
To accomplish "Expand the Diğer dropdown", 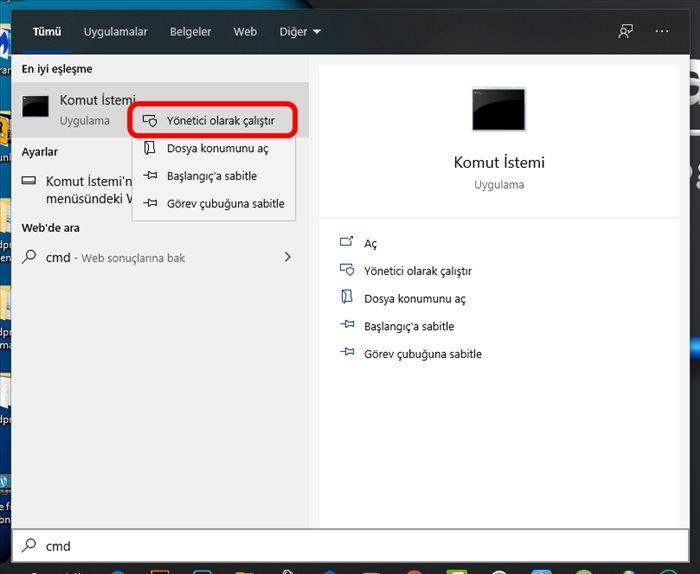I will click(x=300, y=32).
